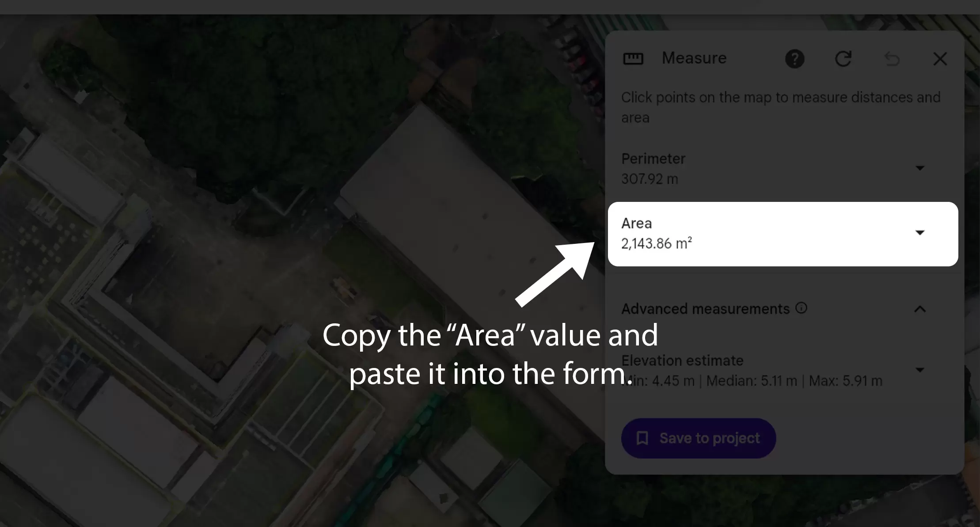Click the Measure panel title
The height and width of the screenshot is (527, 980).
point(694,58)
